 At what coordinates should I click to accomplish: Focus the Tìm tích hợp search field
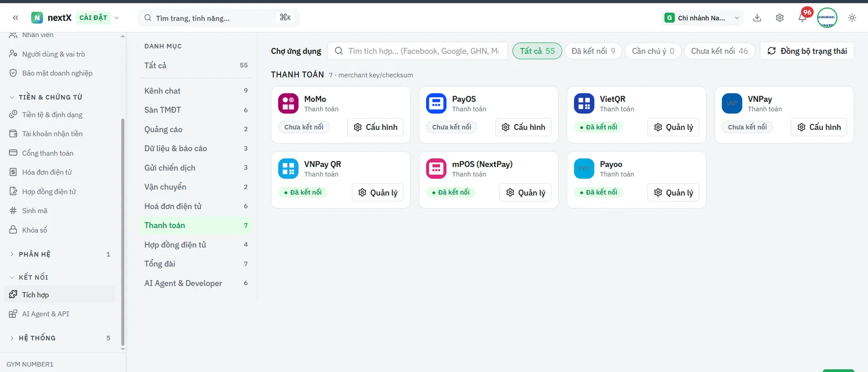[418, 51]
